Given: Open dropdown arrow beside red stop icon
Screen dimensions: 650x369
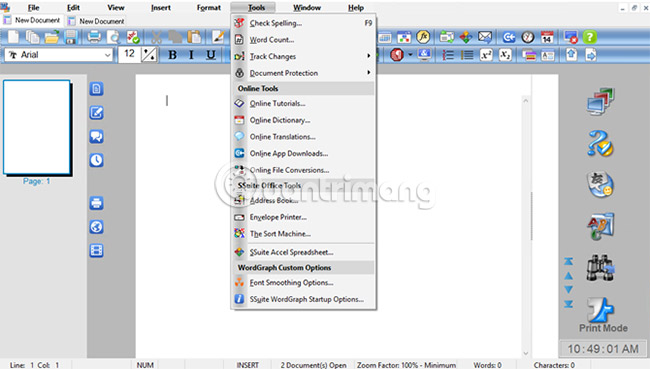Looking at the screenshot, I should pos(410,54).
